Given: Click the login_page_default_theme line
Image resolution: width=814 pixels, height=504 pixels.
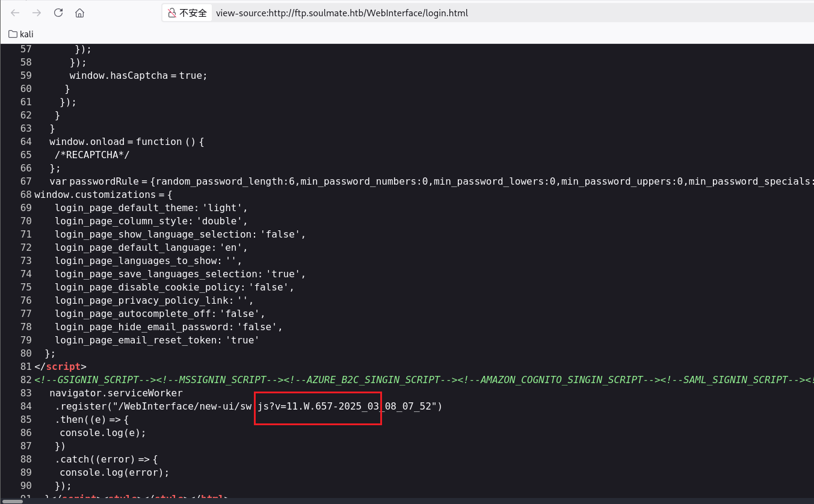Looking at the screenshot, I should (150, 208).
